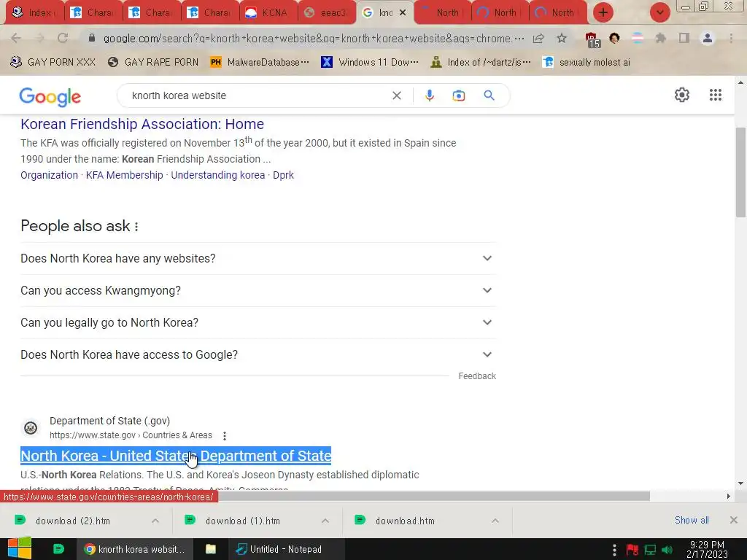
Task: Open the Dprk sitelink
Action: 284,175
